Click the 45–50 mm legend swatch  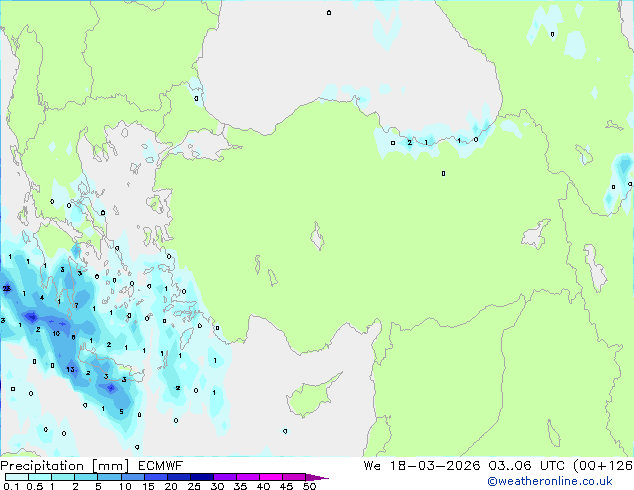294,477
